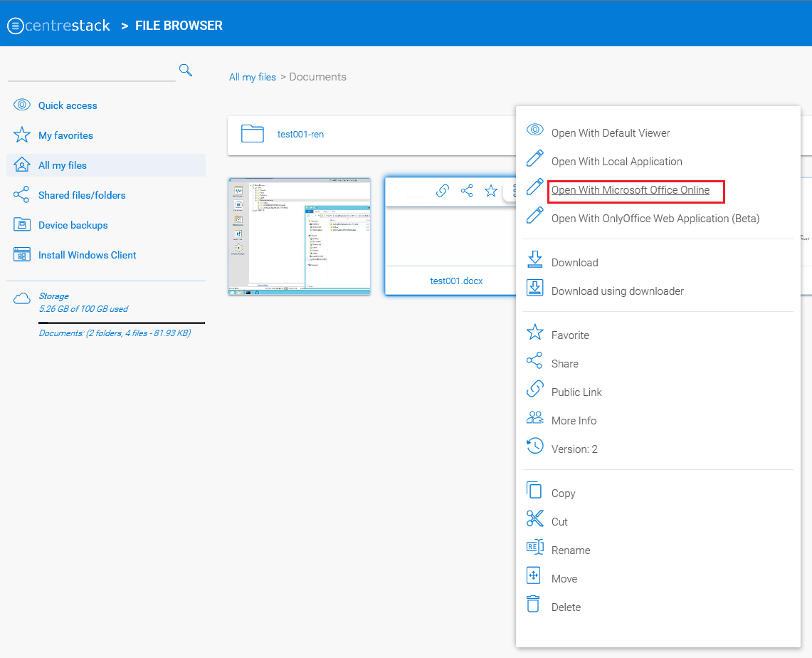Open the test001-ren folder name

(x=300, y=134)
